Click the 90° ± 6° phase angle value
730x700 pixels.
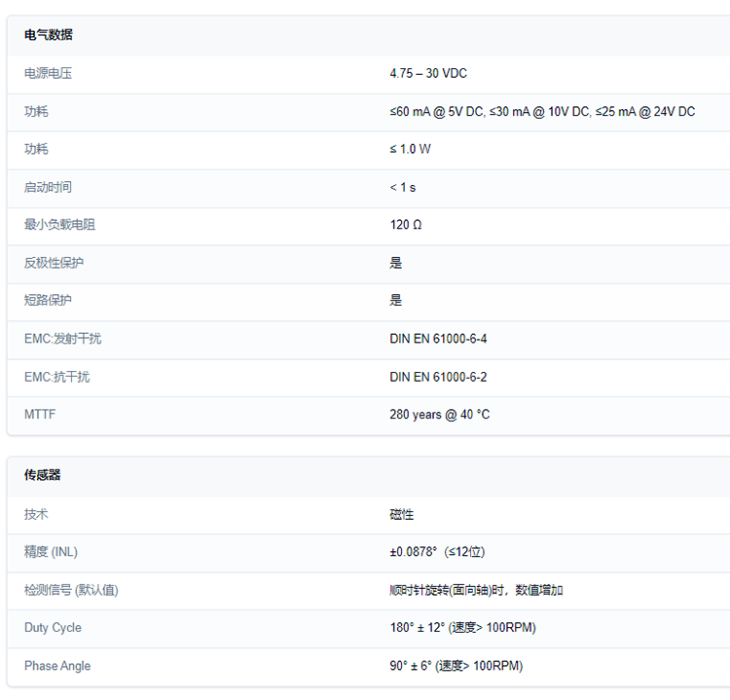click(456, 666)
